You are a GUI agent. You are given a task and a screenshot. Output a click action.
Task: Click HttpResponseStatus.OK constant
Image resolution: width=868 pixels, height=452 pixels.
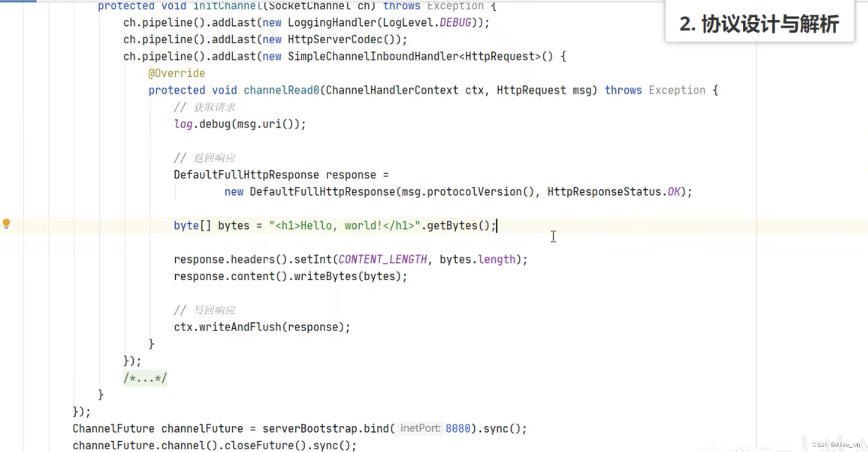614,192
